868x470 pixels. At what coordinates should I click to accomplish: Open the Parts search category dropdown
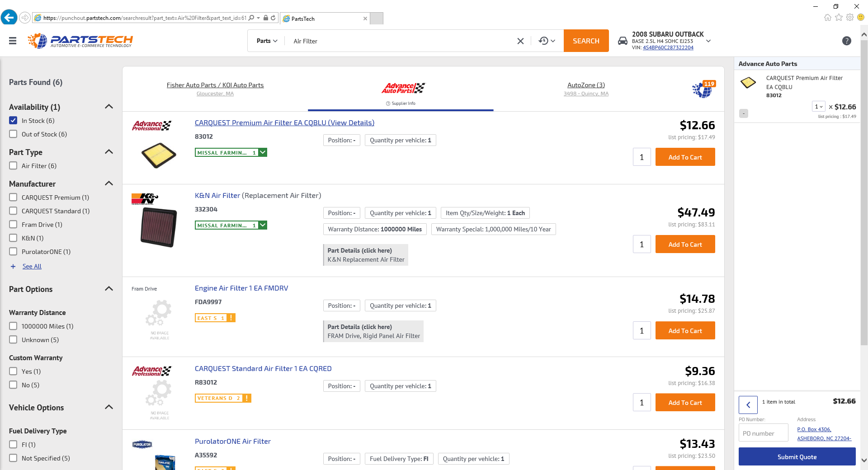[266, 41]
